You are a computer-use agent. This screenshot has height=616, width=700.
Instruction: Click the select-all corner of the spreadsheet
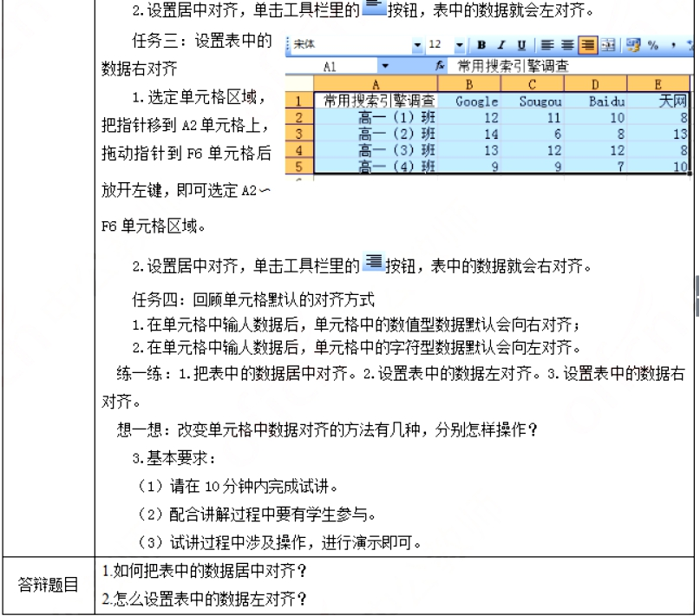pos(299,84)
